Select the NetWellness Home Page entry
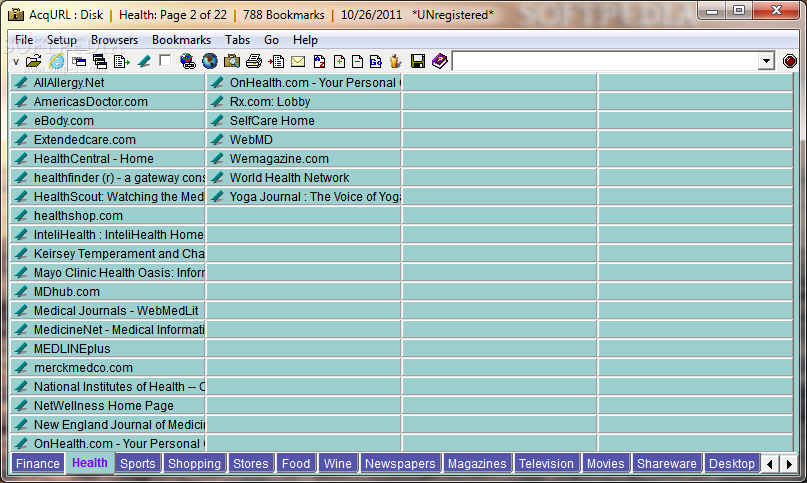The width and height of the screenshot is (807, 483). 107,406
